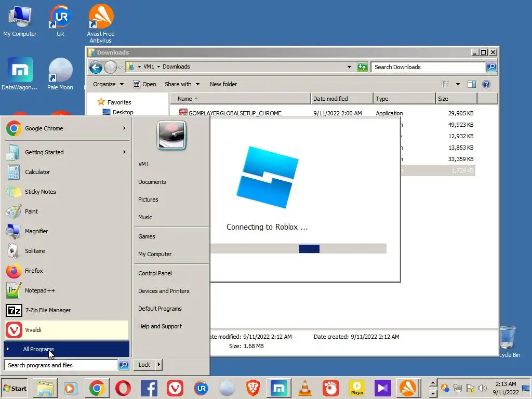Click the Forward arrow in the Downloads window
Screen dimensions: 532x399
[110, 67]
